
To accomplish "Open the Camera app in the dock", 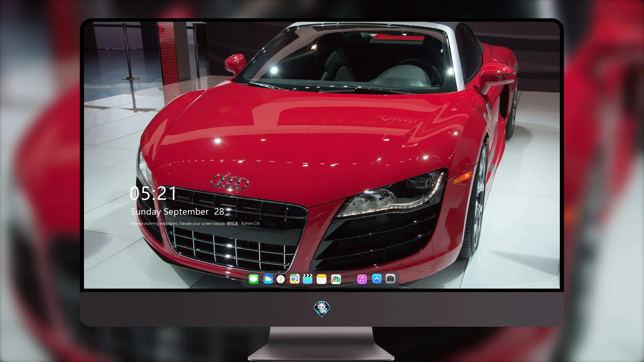I will pyautogui.click(x=390, y=279).
